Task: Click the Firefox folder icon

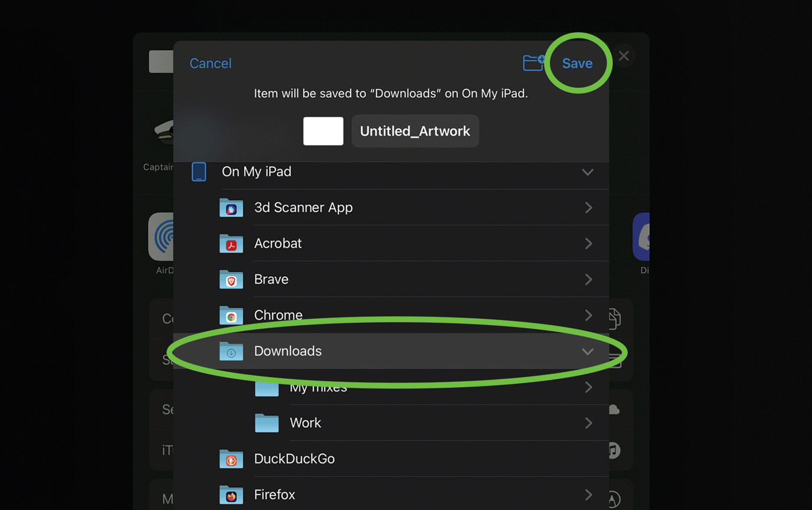Action: click(x=231, y=495)
